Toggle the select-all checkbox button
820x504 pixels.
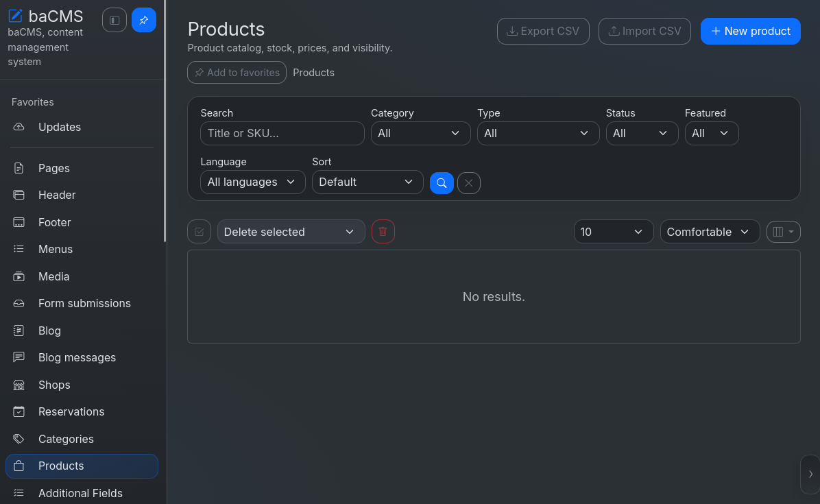pos(200,232)
